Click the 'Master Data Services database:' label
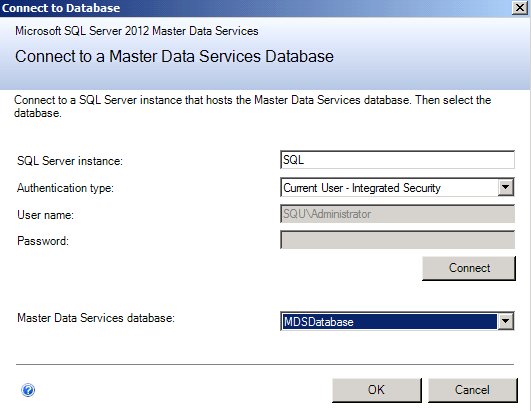 tap(96, 318)
